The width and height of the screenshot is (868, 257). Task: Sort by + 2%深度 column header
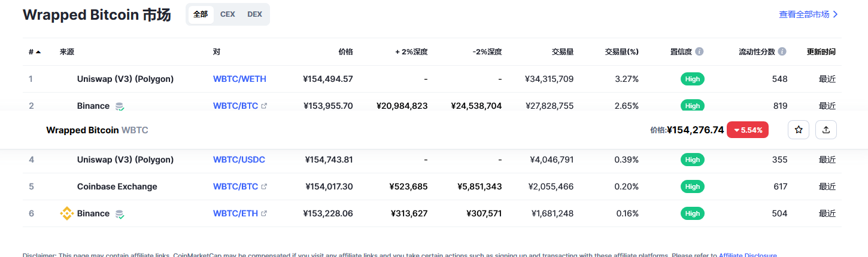tap(411, 52)
